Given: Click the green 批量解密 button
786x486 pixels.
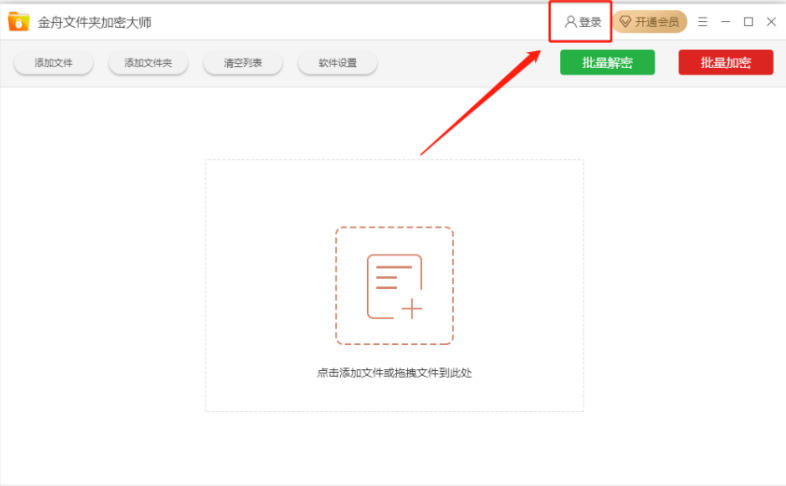Looking at the screenshot, I should [x=607, y=63].
